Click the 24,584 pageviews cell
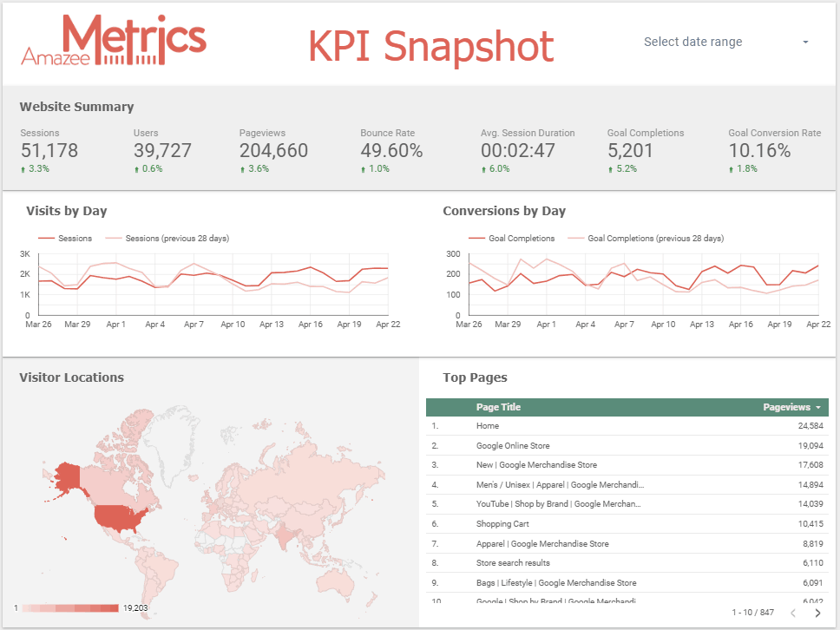 [810, 426]
